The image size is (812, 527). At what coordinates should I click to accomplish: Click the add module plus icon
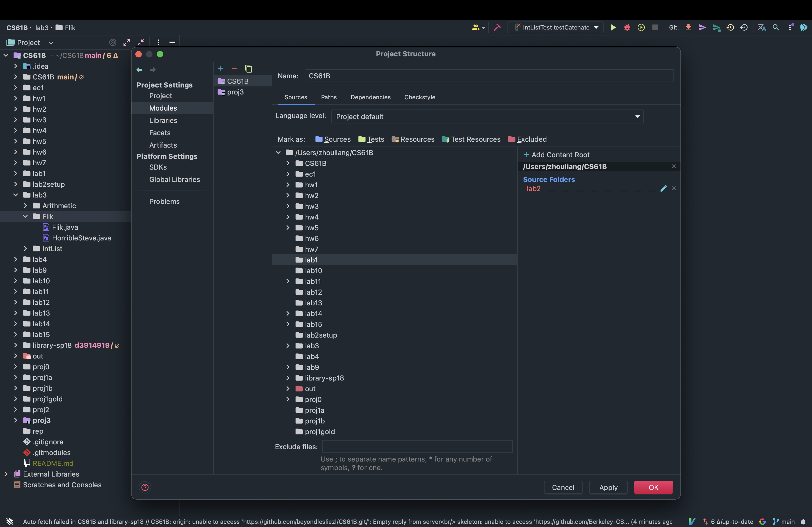[221, 69]
